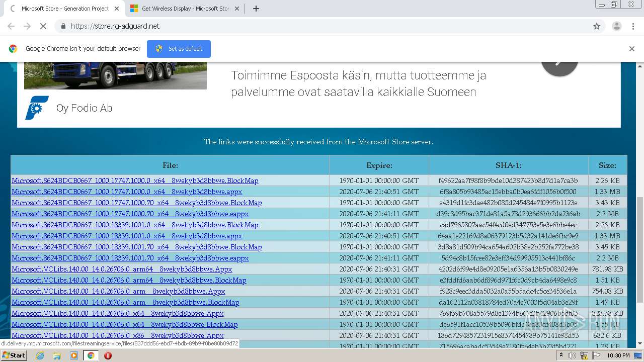
Task: Click the volume tray icon
Action: pos(573,355)
